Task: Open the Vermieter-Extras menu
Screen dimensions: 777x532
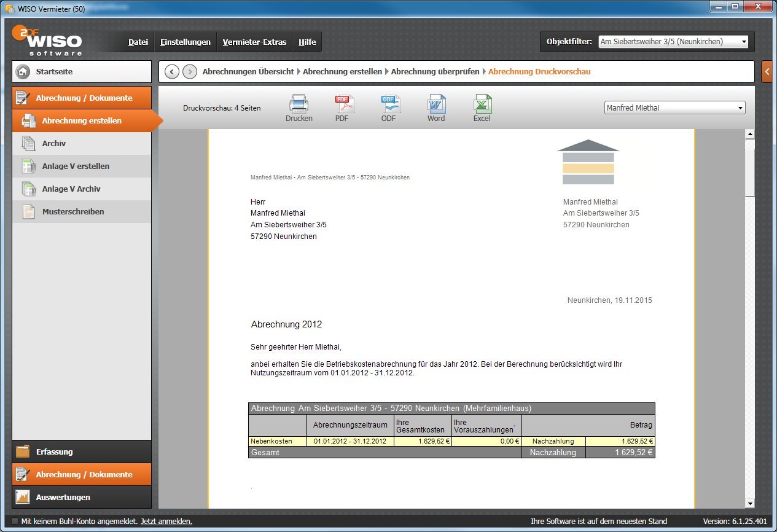Action: coord(254,42)
